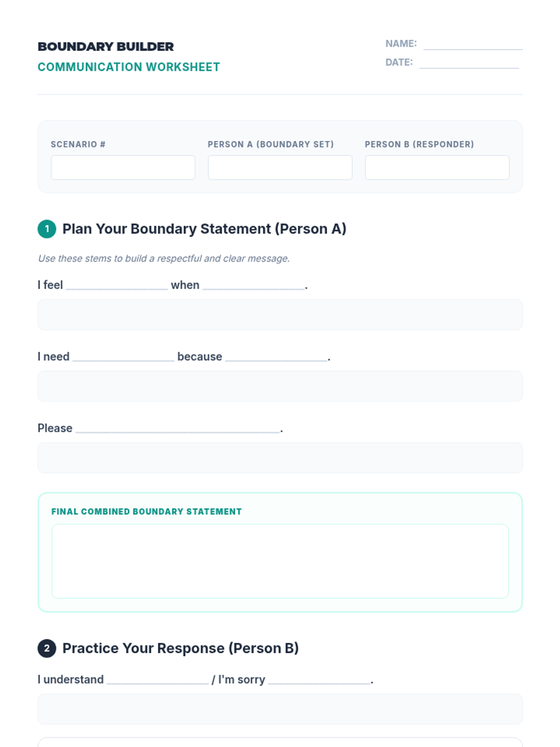Click the teal step 1 number badge
Image resolution: width=560 pixels, height=747 pixels.
[47, 229]
